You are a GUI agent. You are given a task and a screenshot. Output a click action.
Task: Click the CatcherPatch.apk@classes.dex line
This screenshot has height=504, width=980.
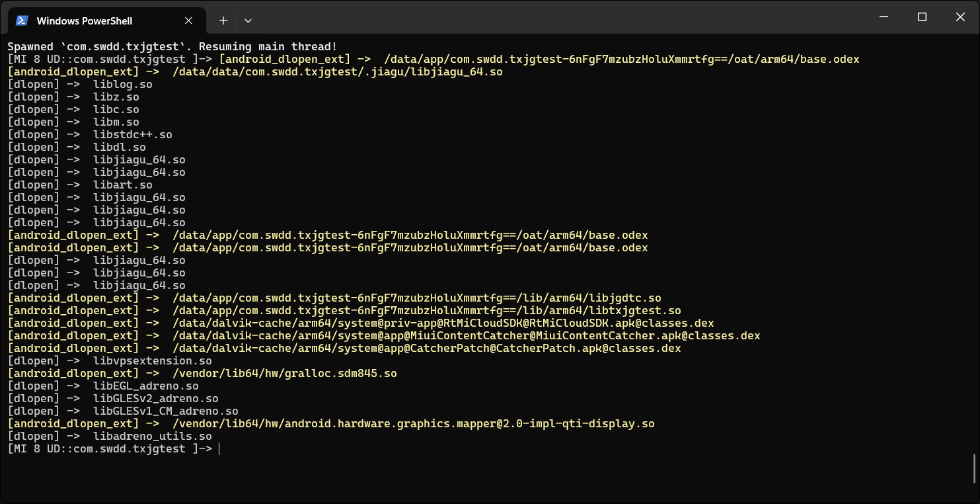(344, 348)
